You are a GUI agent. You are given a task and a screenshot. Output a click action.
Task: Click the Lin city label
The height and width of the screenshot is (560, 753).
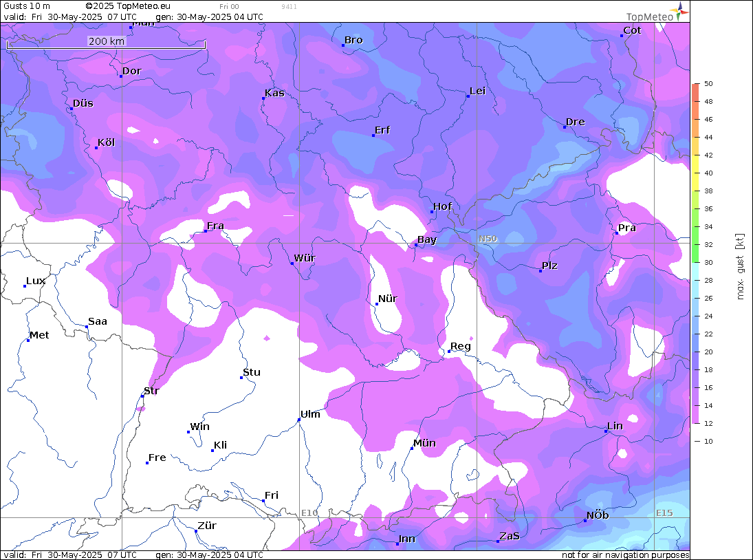click(615, 426)
